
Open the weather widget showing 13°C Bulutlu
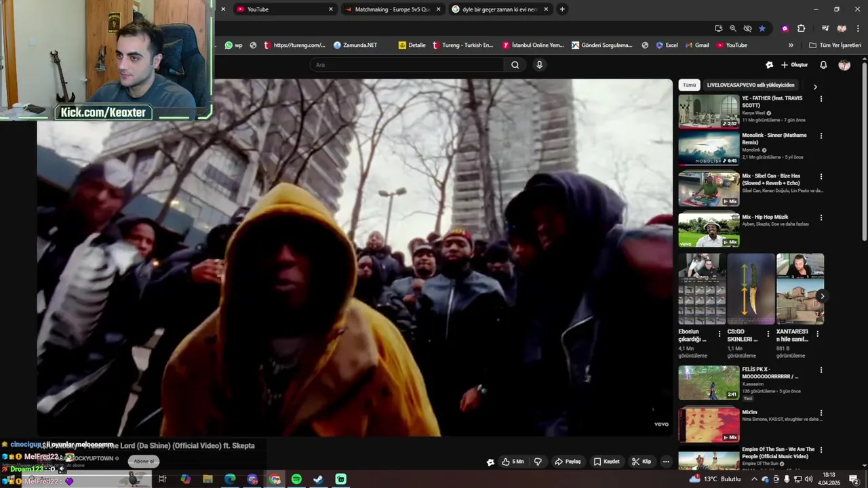click(x=715, y=479)
